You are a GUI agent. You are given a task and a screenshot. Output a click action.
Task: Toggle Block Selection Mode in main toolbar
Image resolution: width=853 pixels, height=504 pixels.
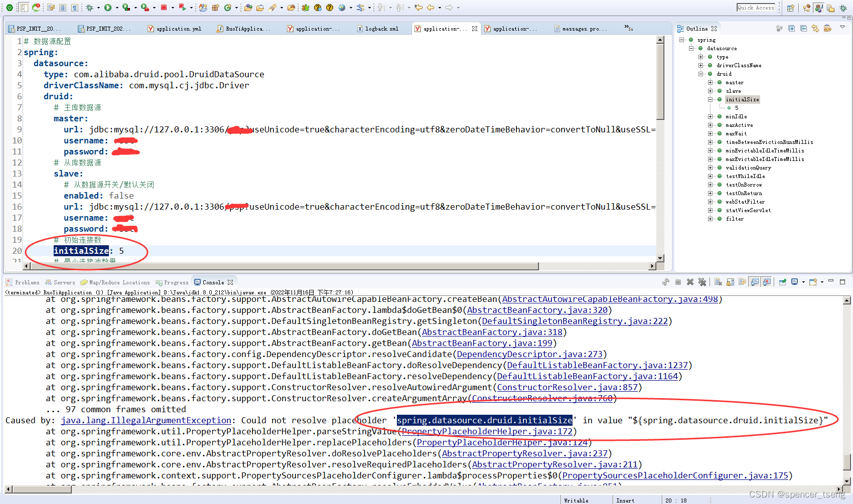tap(62, 8)
